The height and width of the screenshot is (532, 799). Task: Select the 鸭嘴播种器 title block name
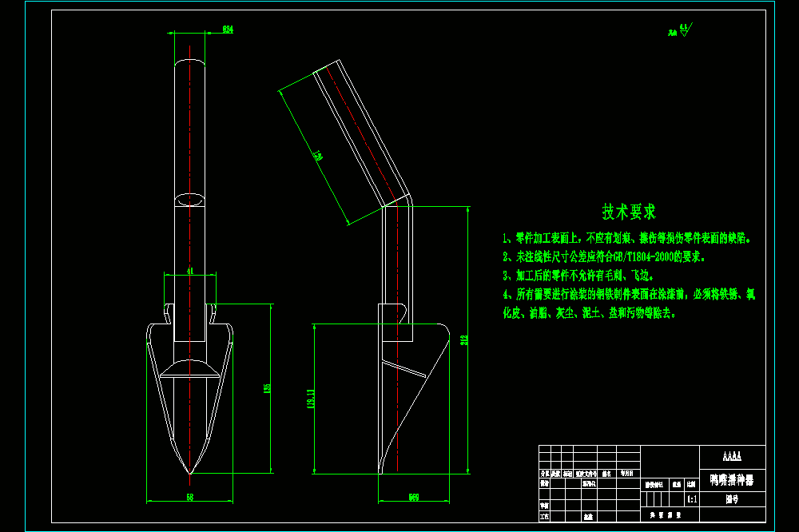[x=732, y=480]
